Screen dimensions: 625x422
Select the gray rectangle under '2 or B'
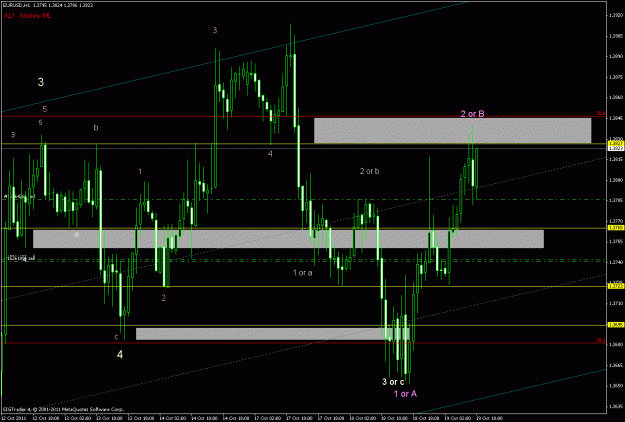pyautogui.click(x=452, y=130)
